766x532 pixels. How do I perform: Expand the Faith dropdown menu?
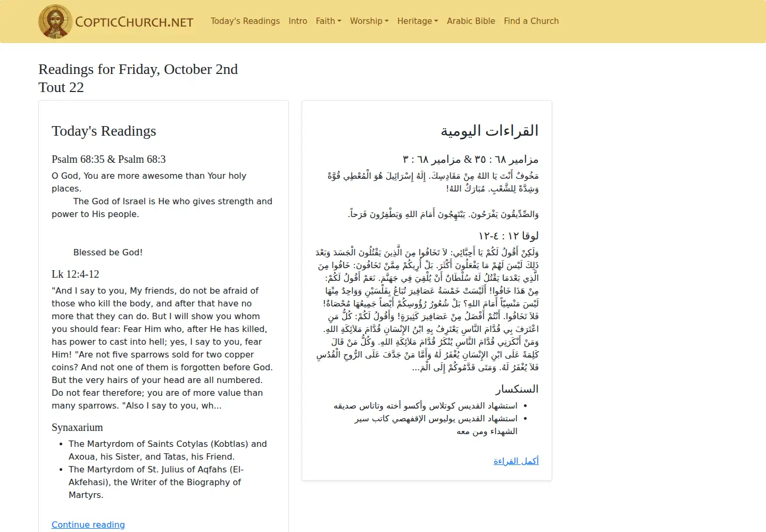pos(329,21)
